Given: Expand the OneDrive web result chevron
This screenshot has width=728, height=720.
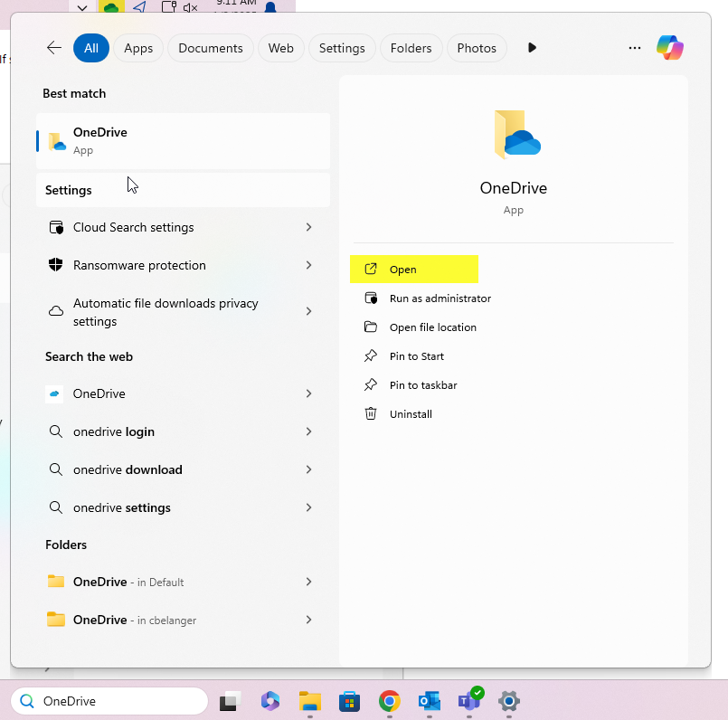Looking at the screenshot, I should (308, 393).
